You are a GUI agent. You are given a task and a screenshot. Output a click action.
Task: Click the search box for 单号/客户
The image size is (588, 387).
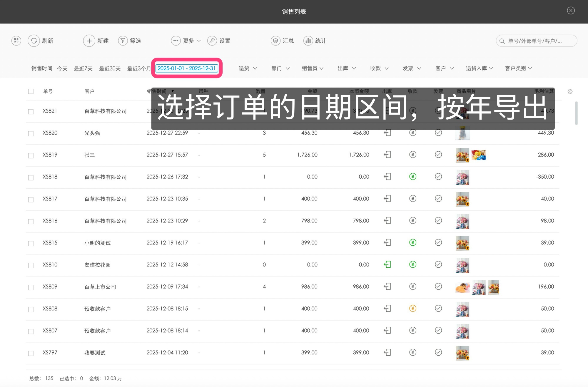[537, 41]
